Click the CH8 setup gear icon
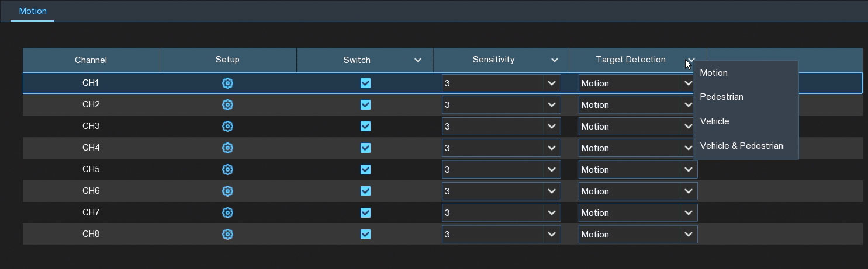868x269 pixels. (x=227, y=235)
